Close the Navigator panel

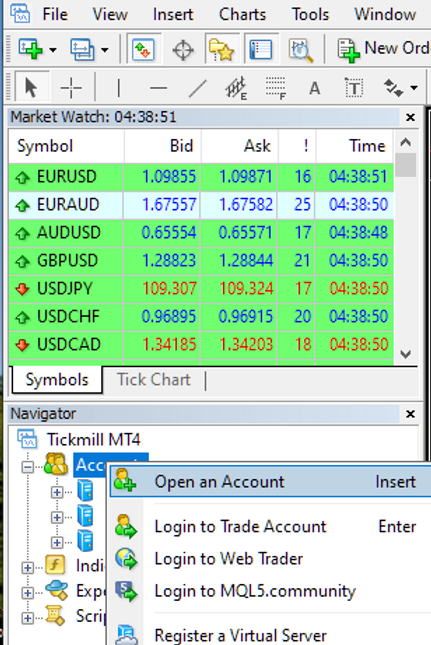[410, 413]
